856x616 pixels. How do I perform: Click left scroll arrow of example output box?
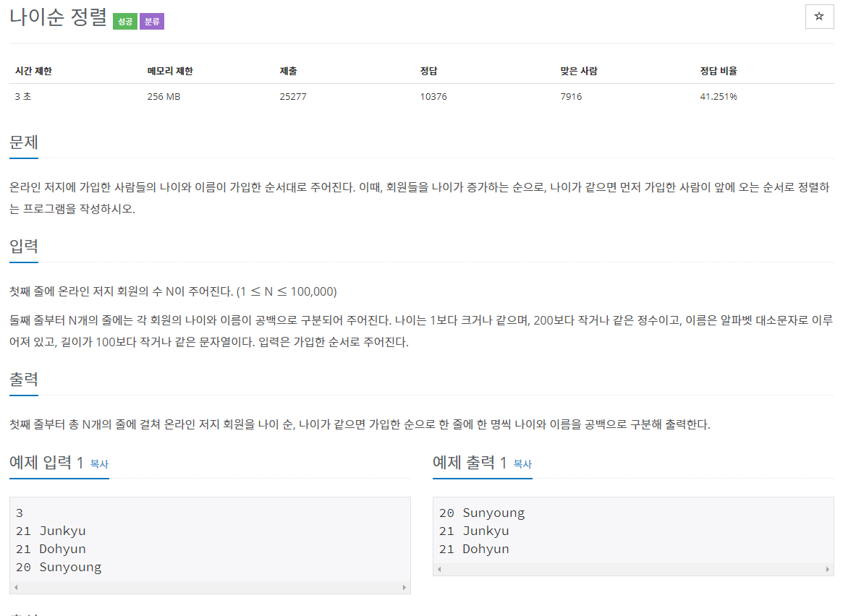[x=439, y=569]
